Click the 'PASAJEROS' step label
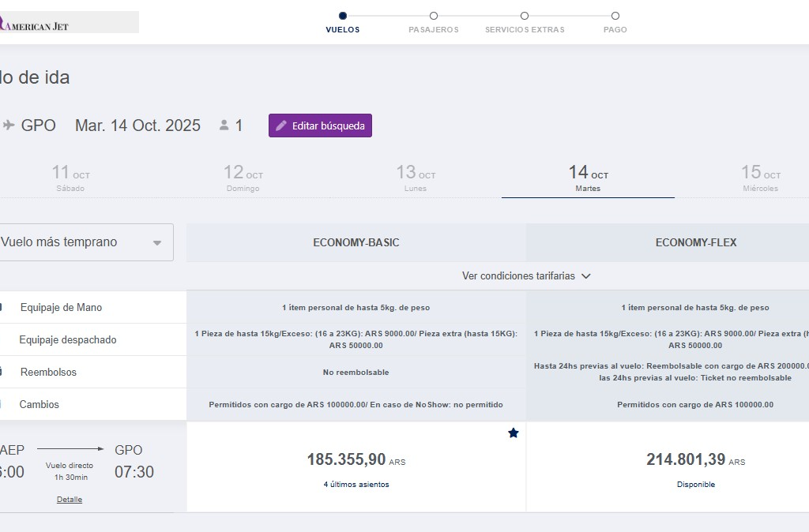This screenshot has width=809, height=532. tap(434, 30)
